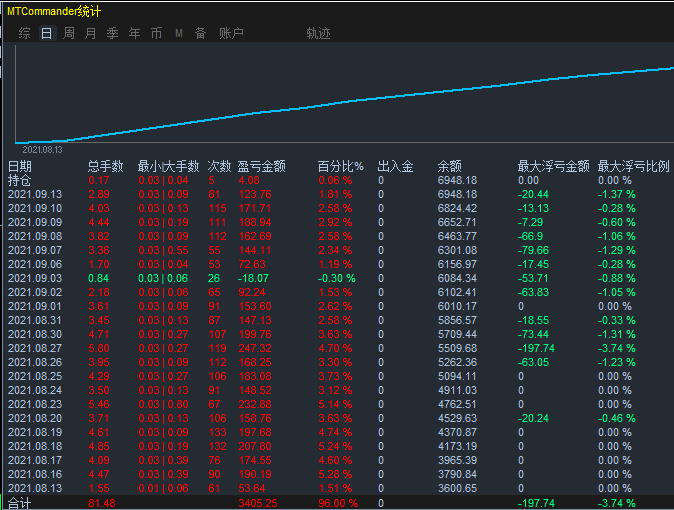
Task: Select the M tab
Action: tap(179, 33)
